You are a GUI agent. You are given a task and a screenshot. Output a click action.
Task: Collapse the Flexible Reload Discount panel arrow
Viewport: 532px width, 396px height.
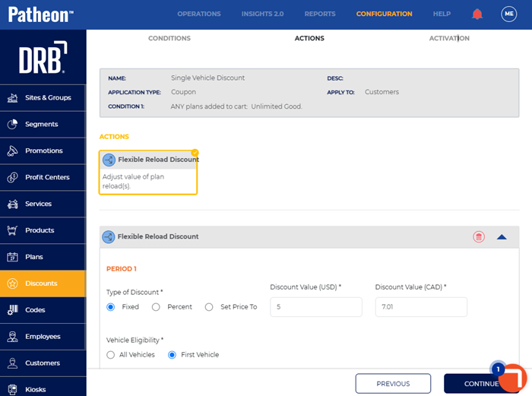click(x=502, y=237)
